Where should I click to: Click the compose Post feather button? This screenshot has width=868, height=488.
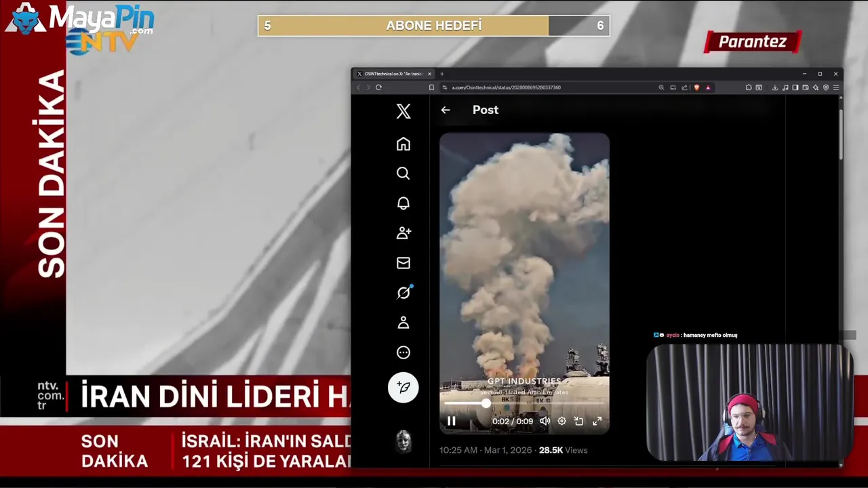click(403, 388)
